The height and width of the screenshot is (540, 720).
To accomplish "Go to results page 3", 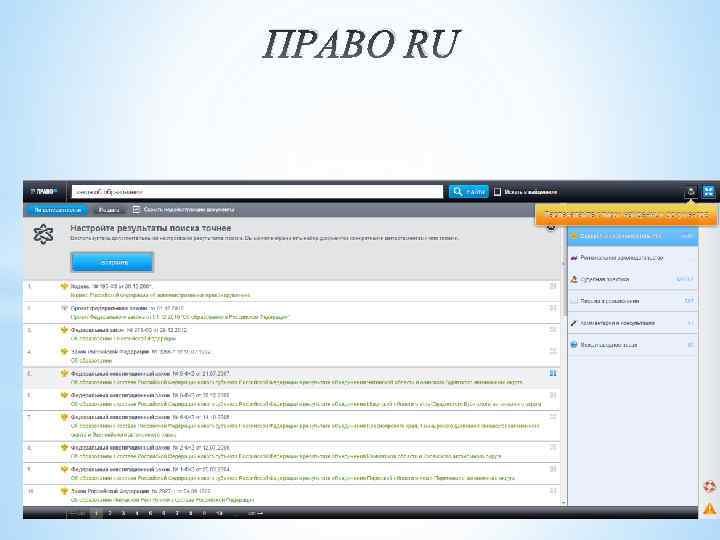I will pyautogui.click(x=123, y=513).
